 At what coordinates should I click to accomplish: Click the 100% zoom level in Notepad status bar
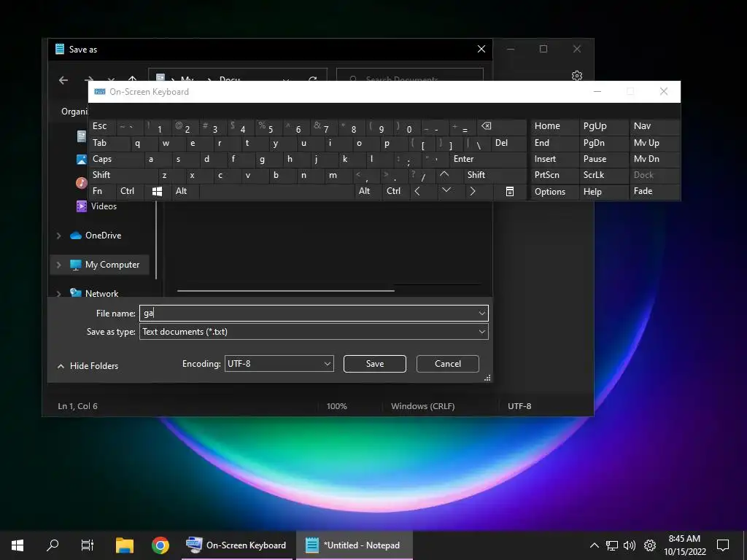coord(337,406)
